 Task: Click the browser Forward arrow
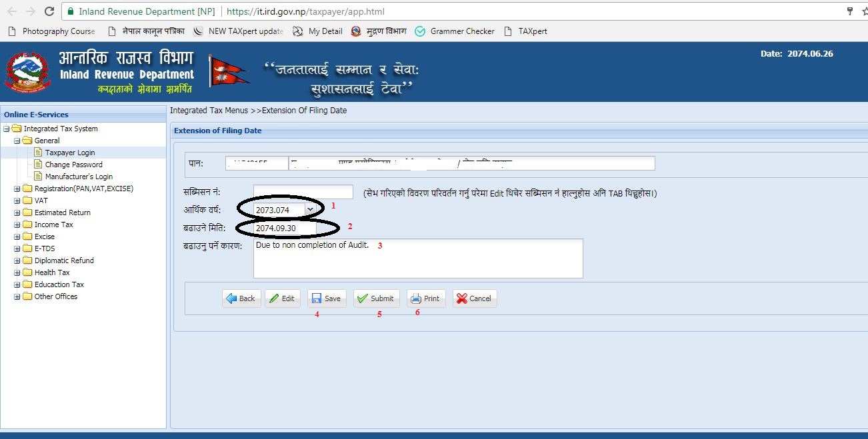pos(31,11)
